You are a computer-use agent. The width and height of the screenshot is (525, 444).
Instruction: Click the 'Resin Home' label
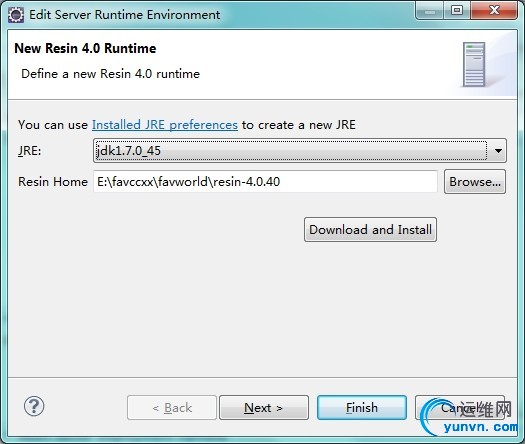click(53, 181)
